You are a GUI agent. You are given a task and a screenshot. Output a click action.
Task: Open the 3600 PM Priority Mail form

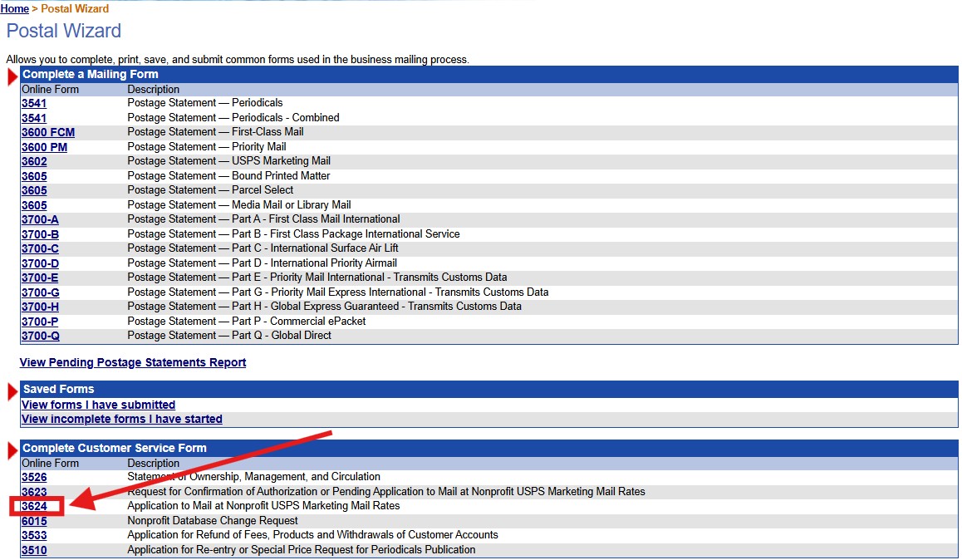click(x=44, y=146)
